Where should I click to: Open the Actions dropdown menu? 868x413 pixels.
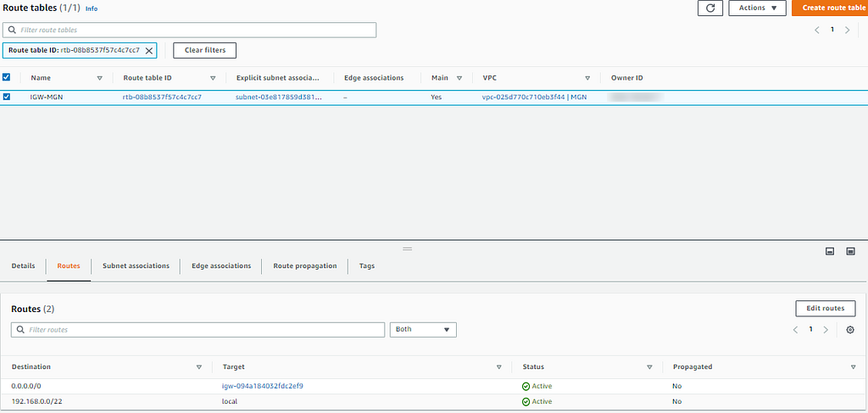(757, 8)
